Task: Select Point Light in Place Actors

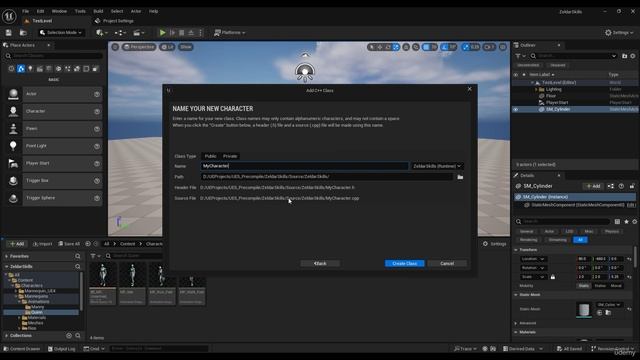Action: [54, 146]
